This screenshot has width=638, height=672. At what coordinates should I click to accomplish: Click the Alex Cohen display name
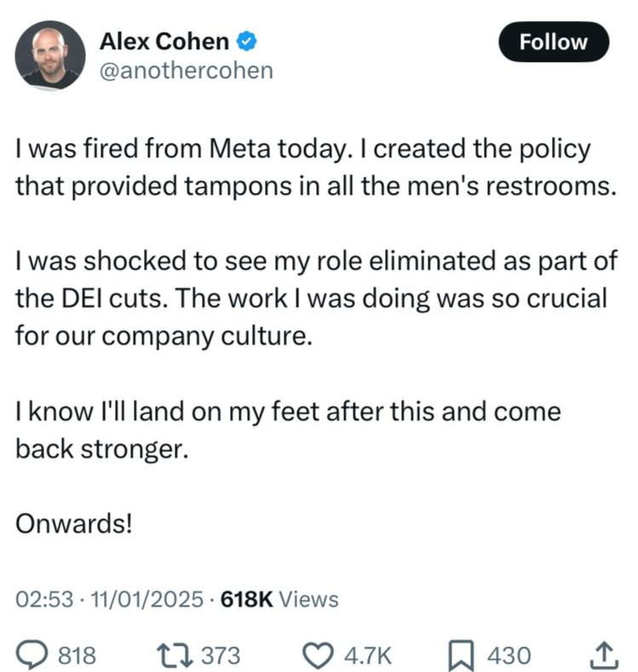coord(164,41)
